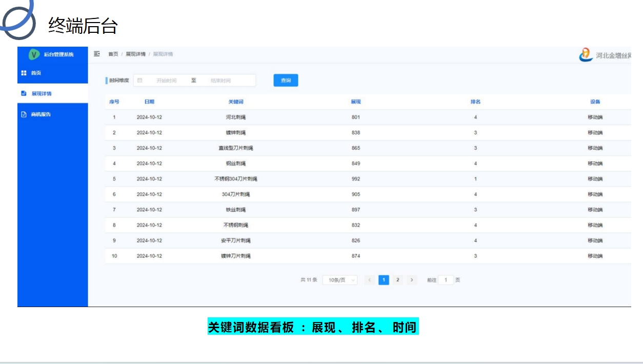
Task: Click the previous page left arrow
Action: pyautogui.click(x=369, y=280)
